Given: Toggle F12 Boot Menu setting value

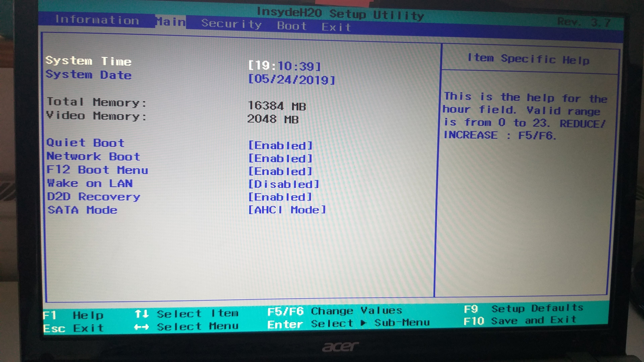Looking at the screenshot, I should 280,172.
